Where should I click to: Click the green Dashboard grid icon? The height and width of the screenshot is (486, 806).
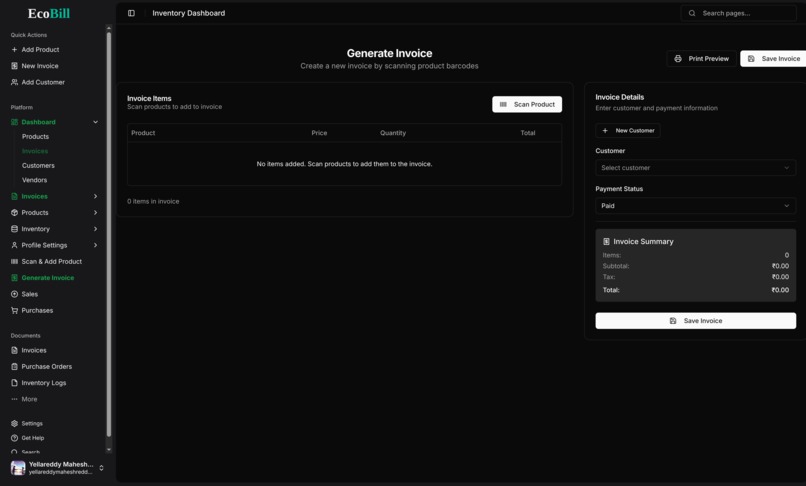14,122
